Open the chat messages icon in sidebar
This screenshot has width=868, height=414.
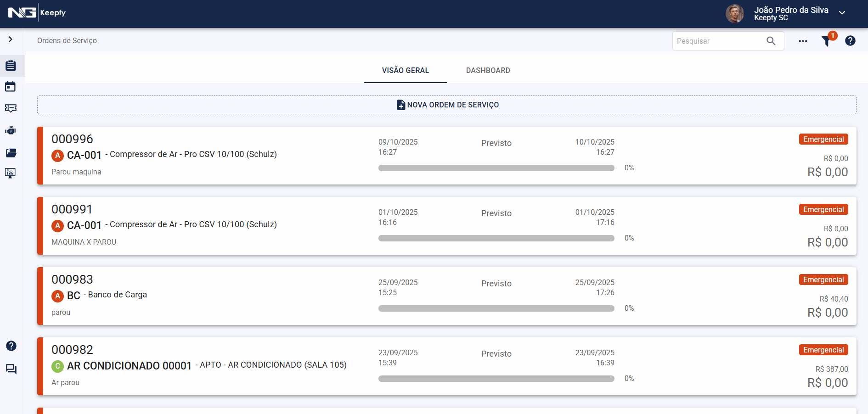click(x=11, y=369)
